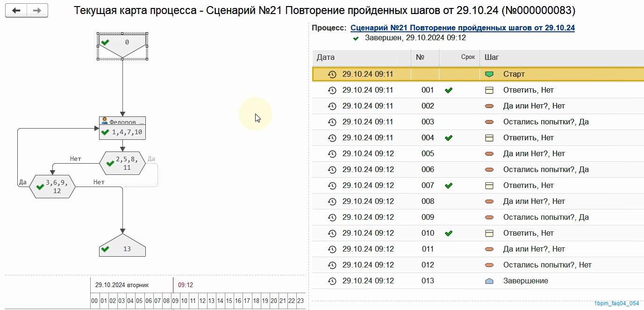Viewport: 644px width, 310px height.
Task: Click history clock icon in Старт row
Action: click(x=332, y=74)
